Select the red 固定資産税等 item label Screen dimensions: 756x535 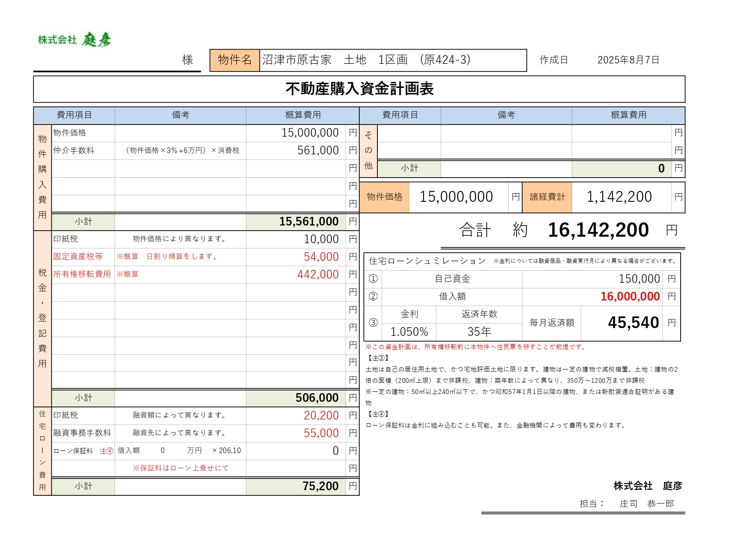[x=78, y=257]
